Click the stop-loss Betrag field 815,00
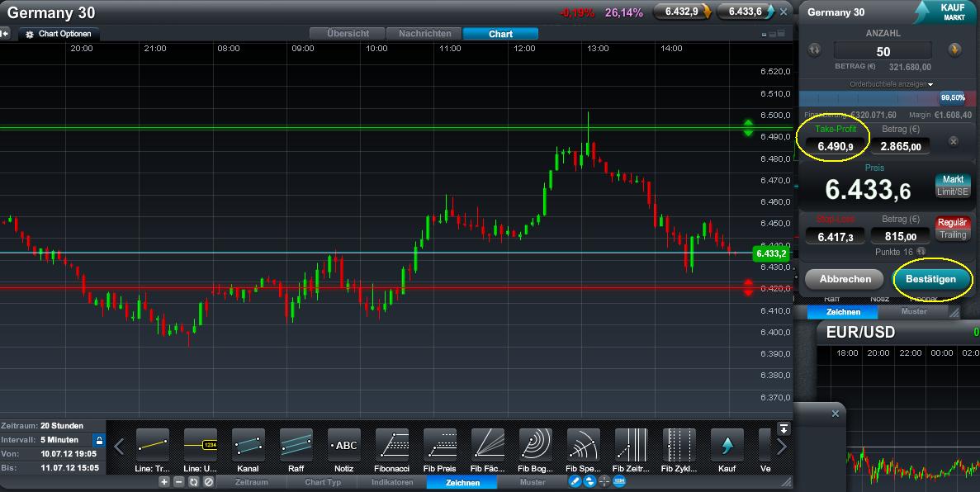The height and width of the screenshot is (492, 980). click(x=900, y=236)
